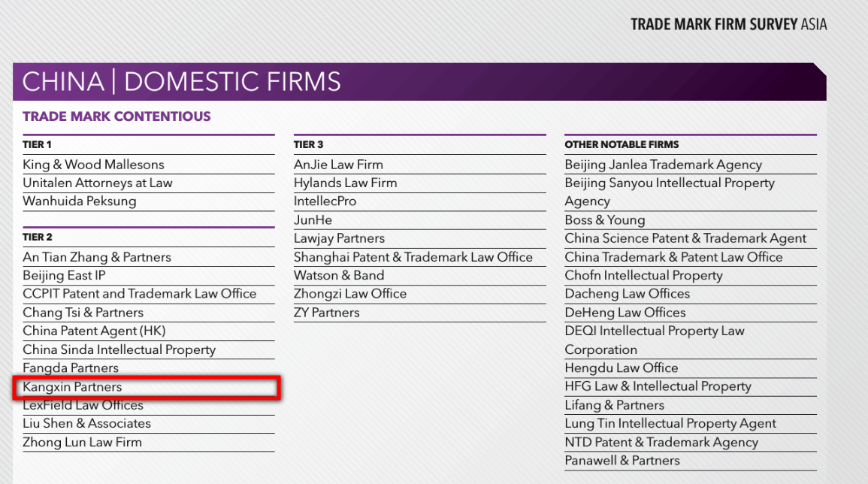Click An Tian Zhang & Partners
Image resolution: width=868 pixels, height=484 pixels.
pos(97,257)
